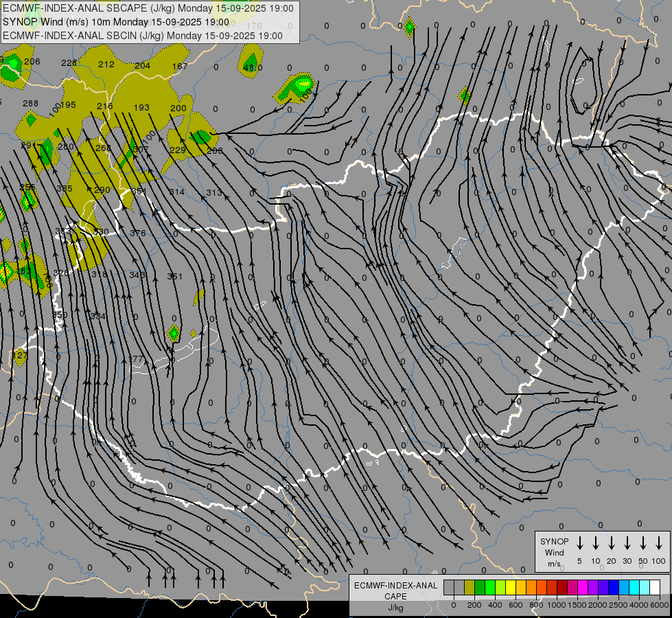Click the 2500 tick label on CAPE legend
672x618 pixels.
click(618, 605)
